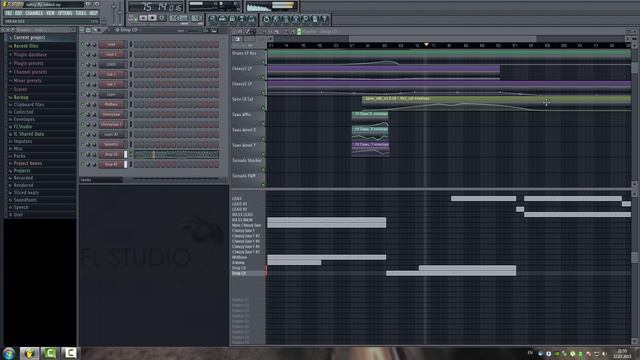
Task: Click the playlist horizontal scrollbar thumb
Action: point(443,39)
